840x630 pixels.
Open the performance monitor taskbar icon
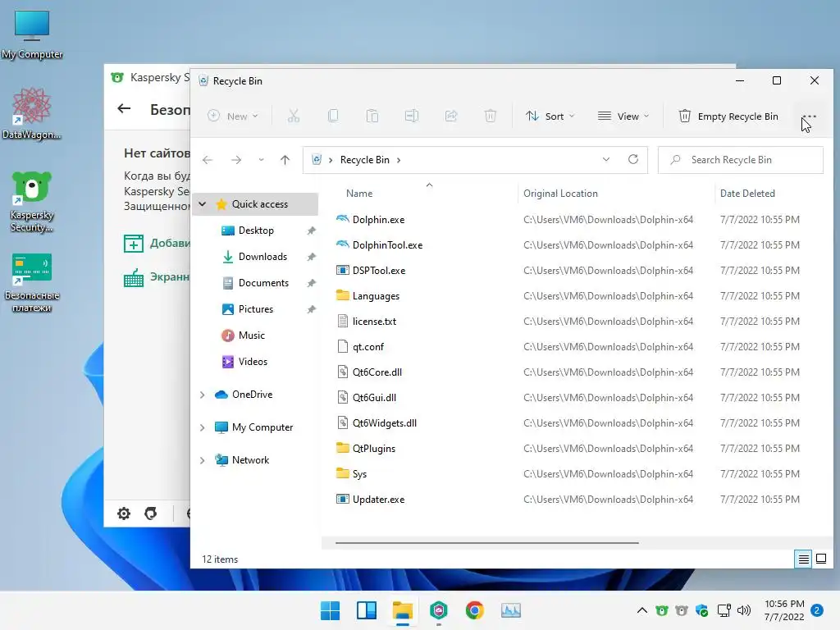pyautogui.click(x=510, y=610)
